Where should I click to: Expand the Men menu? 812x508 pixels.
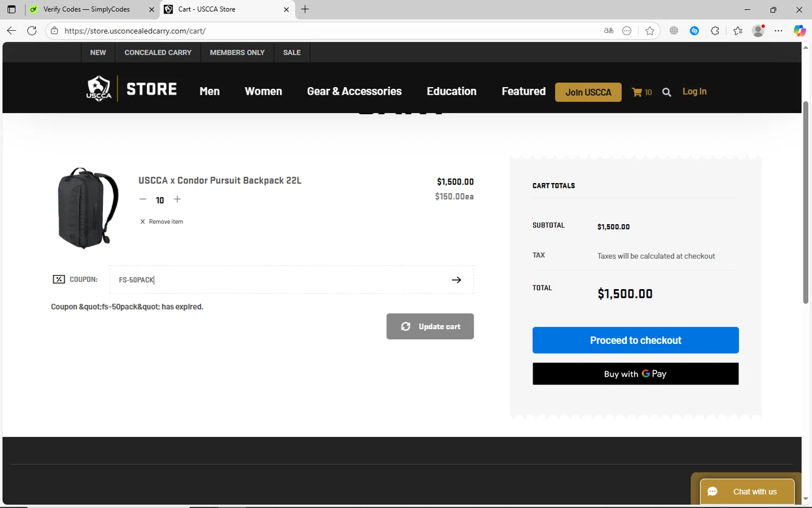[209, 92]
